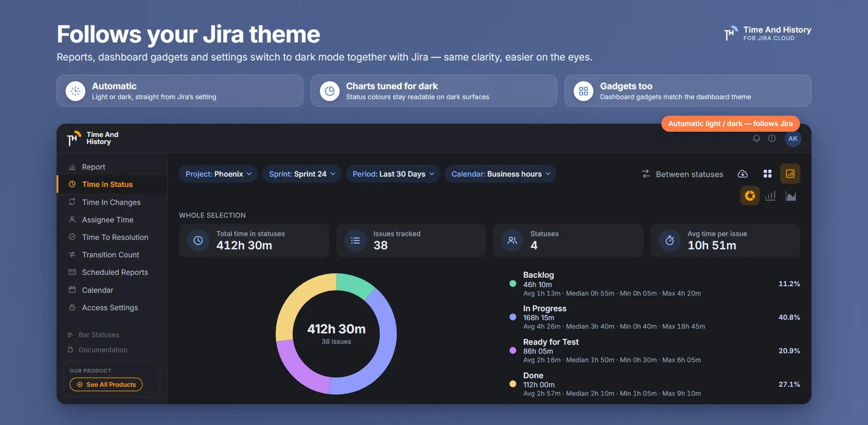Click the See All Products button

tap(106, 384)
